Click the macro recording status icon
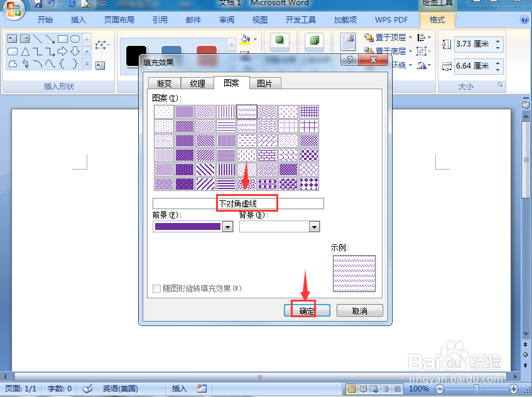The width and height of the screenshot is (532, 397). click(x=202, y=388)
